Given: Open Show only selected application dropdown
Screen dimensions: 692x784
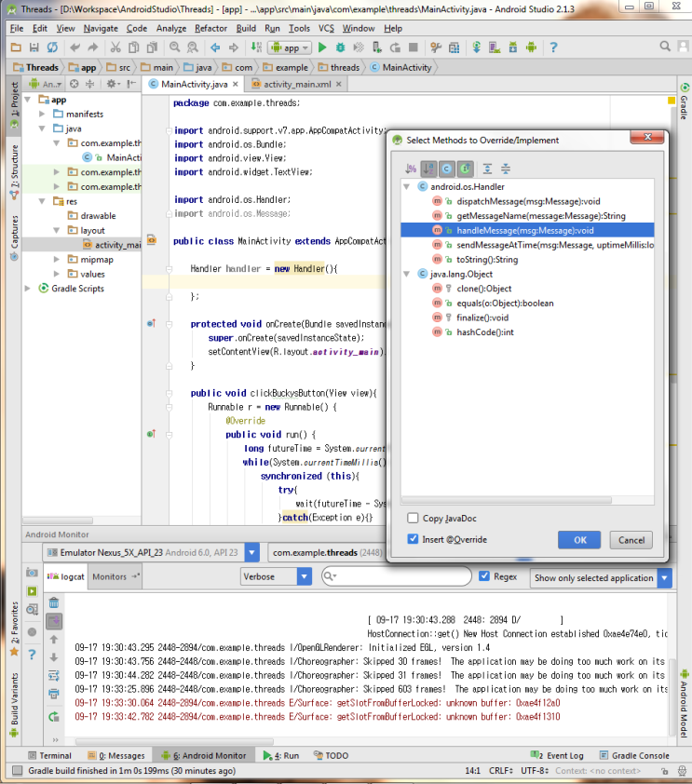Looking at the screenshot, I should 601,578.
